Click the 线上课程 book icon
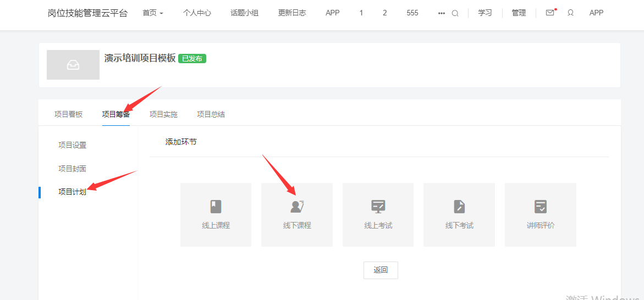This screenshot has height=300, width=644. [x=216, y=207]
